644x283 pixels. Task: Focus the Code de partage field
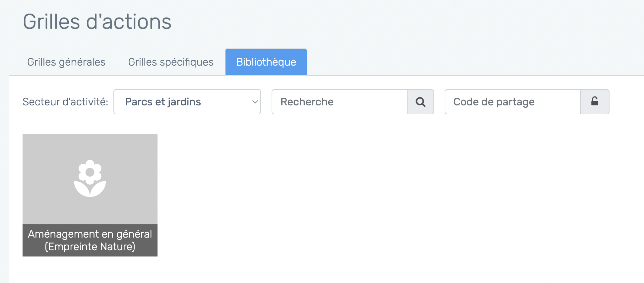[513, 102]
